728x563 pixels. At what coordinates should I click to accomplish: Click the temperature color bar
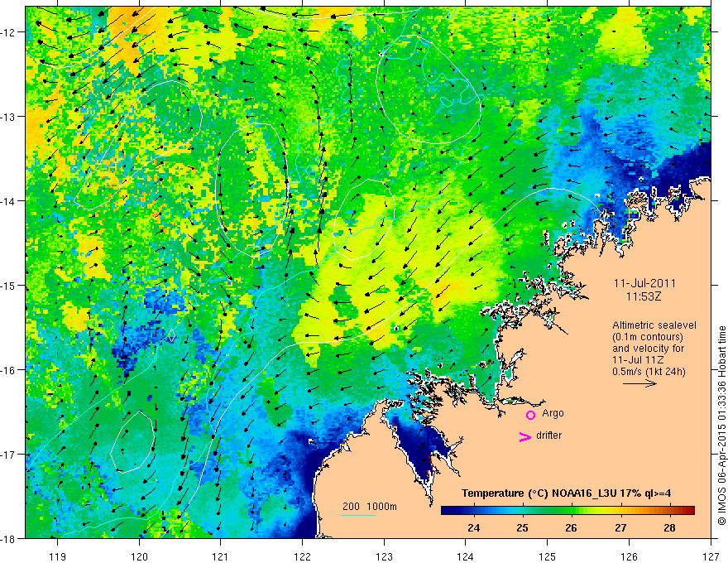pyautogui.click(x=568, y=511)
